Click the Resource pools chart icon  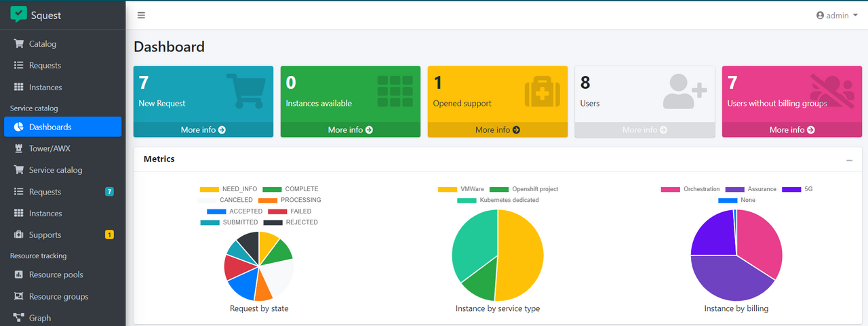point(19,275)
